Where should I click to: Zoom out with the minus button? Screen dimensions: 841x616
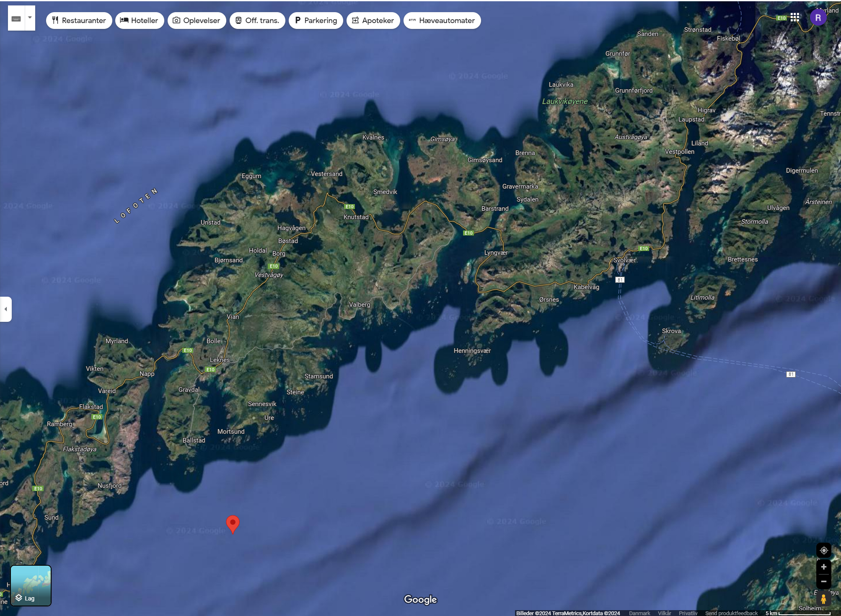(x=823, y=581)
